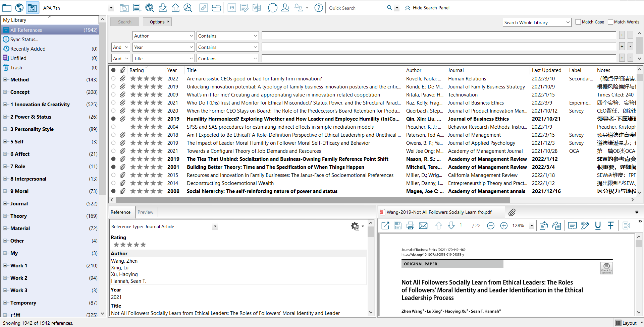The height and width of the screenshot is (327, 644).
Task: Open Author search field dropdown
Action: [163, 36]
